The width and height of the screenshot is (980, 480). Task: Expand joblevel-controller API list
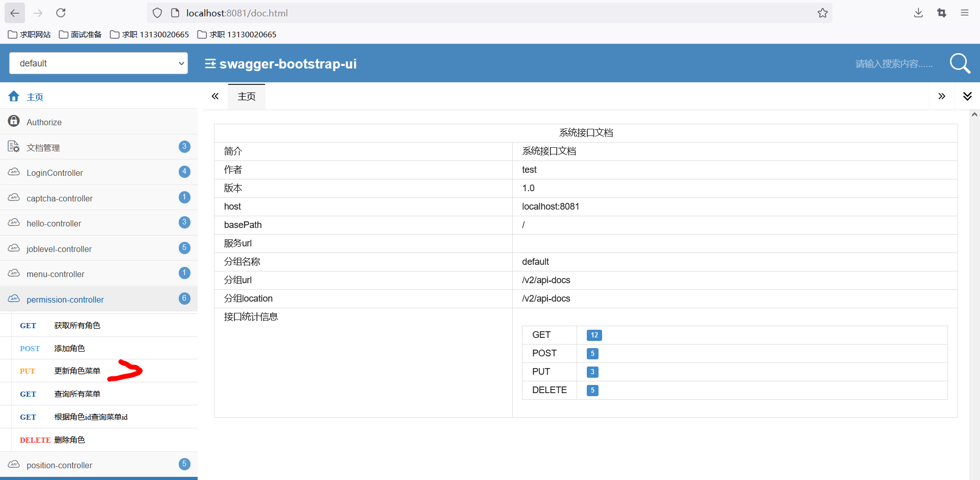tap(99, 248)
